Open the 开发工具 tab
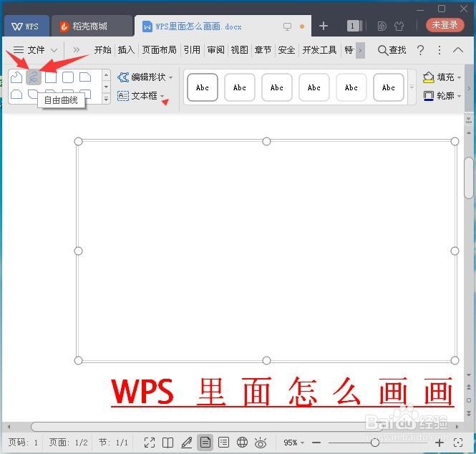The image size is (476, 454). (319, 50)
